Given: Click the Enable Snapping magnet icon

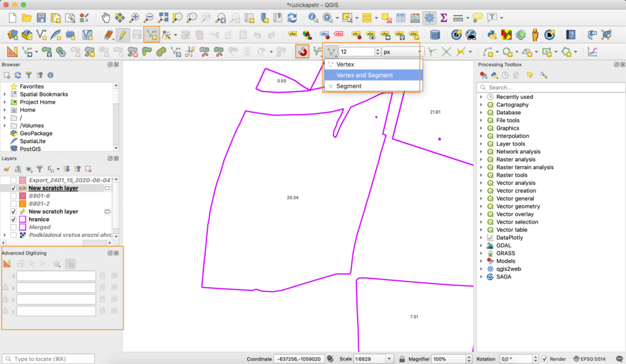Looking at the screenshot, I should [302, 52].
